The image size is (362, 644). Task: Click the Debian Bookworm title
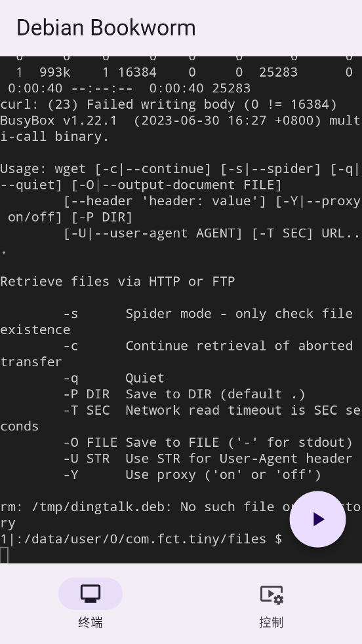click(106, 28)
